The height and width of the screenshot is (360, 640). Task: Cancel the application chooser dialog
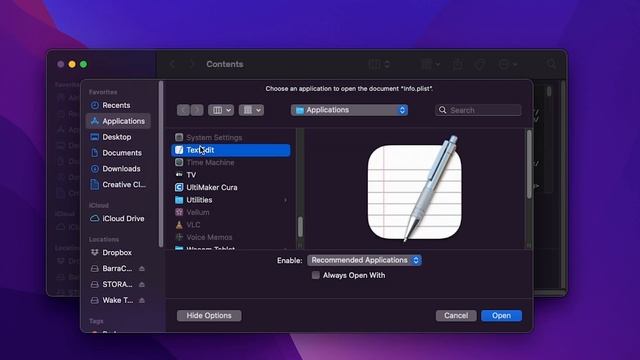(456, 316)
